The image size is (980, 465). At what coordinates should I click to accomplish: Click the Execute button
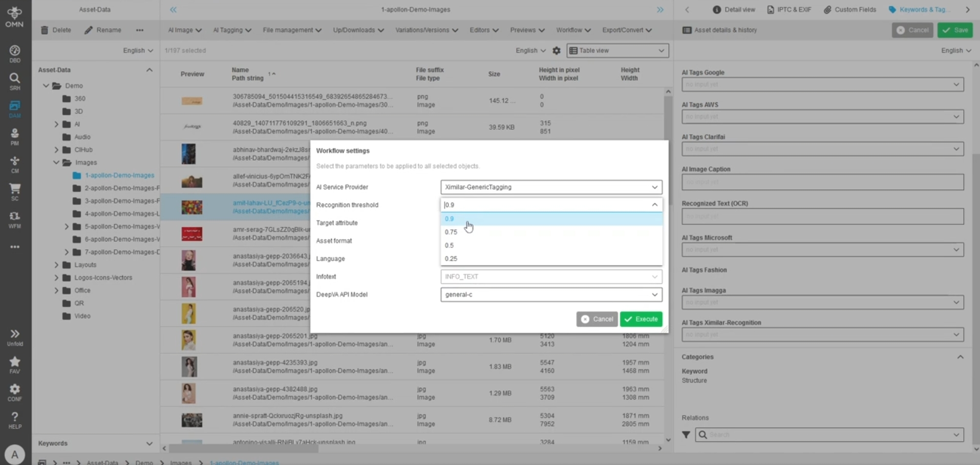[x=641, y=319]
